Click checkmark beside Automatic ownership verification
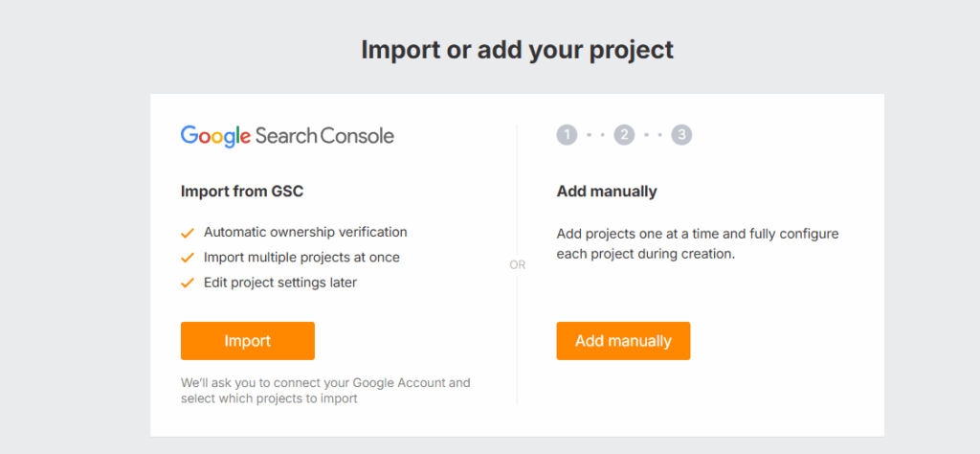980x454 pixels. 188,233
